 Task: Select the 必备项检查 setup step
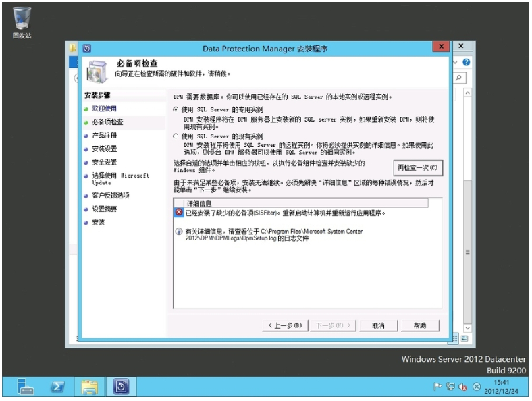[x=107, y=122]
